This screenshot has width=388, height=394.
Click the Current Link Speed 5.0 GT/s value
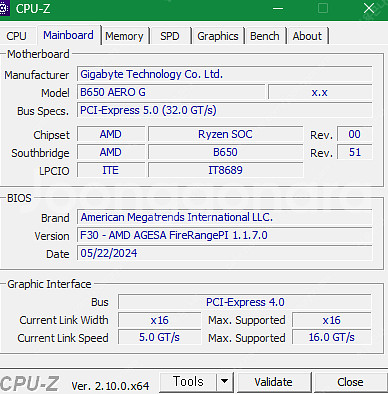click(x=160, y=337)
